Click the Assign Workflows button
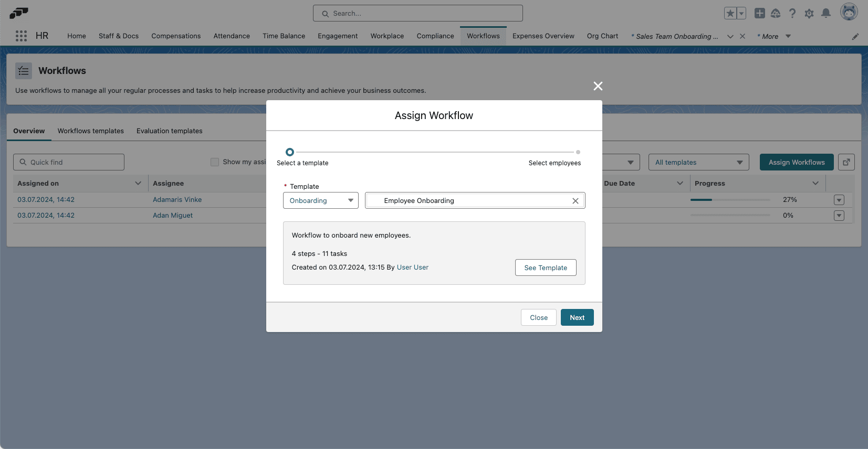The width and height of the screenshot is (868, 449). [x=797, y=162]
